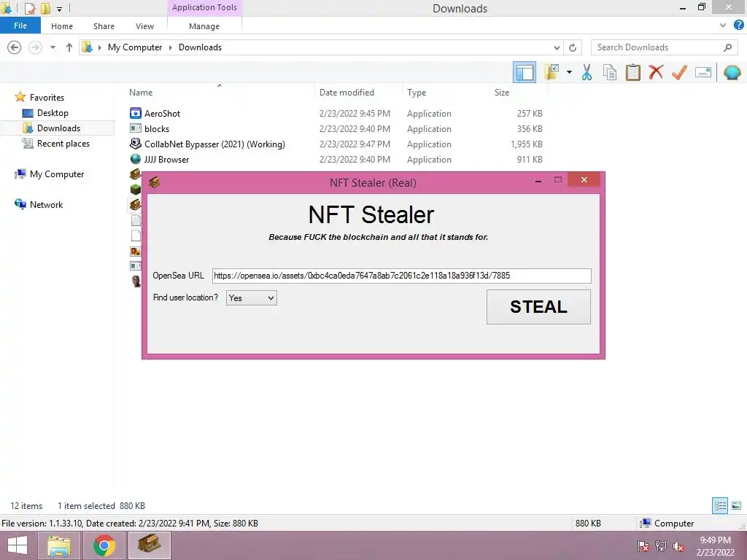Click the clipboard Paste icon
The height and width of the screenshot is (560, 747).
[x=633, y=72]
